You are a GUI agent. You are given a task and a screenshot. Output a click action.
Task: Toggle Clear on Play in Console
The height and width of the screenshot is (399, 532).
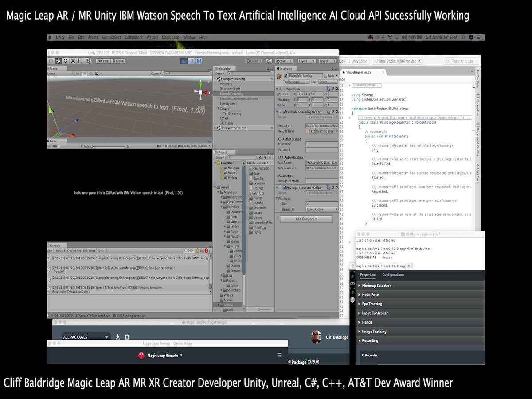pos(74,250)
